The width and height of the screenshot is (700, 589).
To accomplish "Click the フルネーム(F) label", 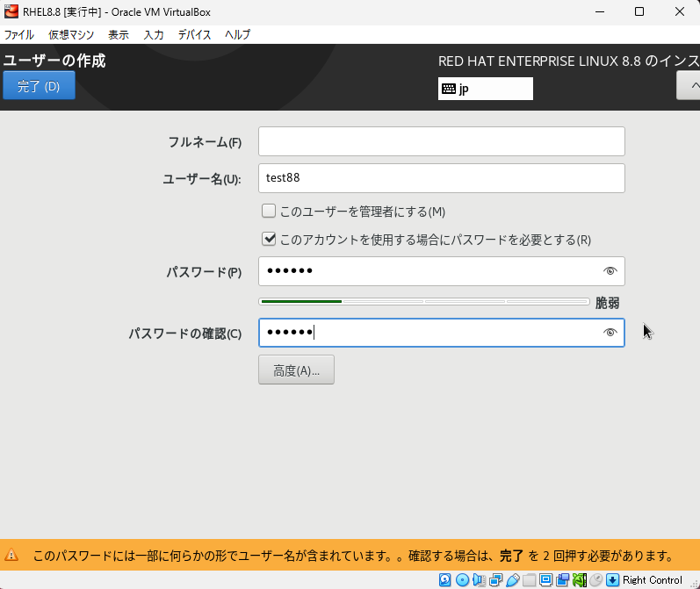I will pyautogui.click(x=205, y=142).
